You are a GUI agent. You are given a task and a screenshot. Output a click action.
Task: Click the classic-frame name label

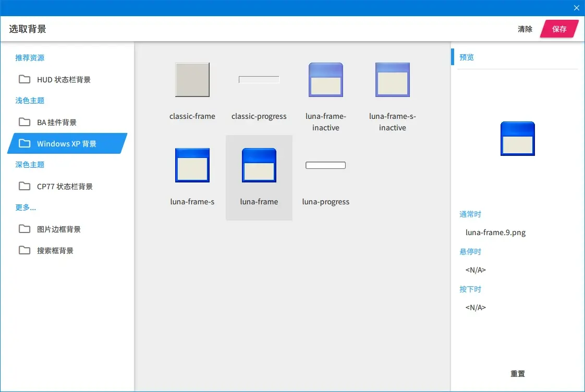(192, 116)
